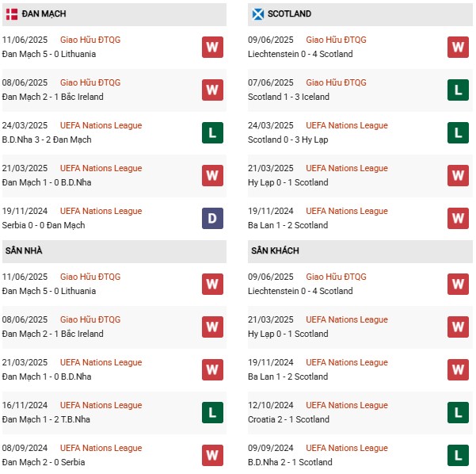Click W badge beside Đan Mạch 2-0 Serbia
The width and height of the screenshot is (476, 474).
click(x=212, y=455)
